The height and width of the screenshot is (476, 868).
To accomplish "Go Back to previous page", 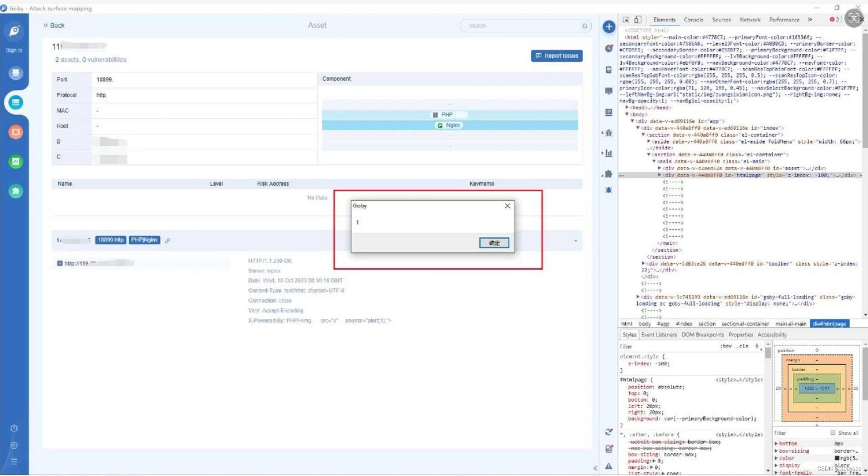I will pos(54,26).
